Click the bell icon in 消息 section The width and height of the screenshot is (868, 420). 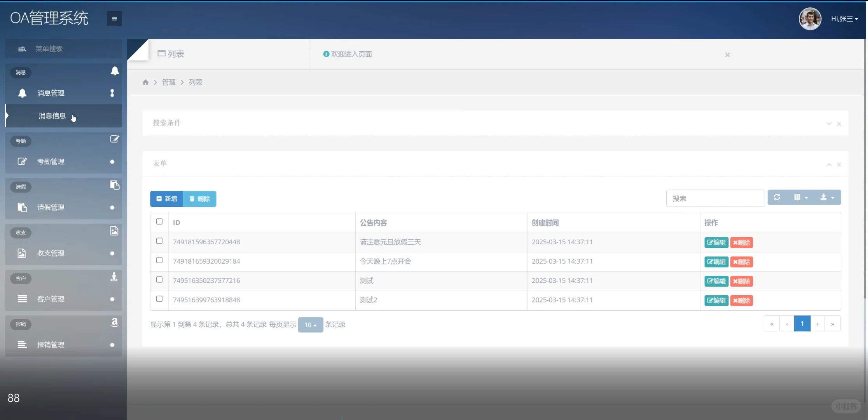point(115,71)
